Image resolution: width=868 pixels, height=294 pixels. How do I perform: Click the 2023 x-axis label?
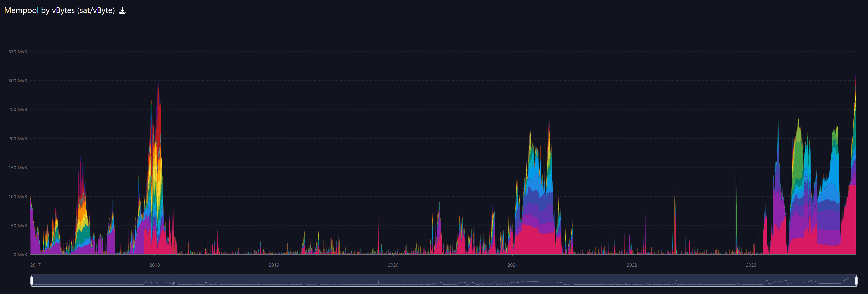click(751, 265)
